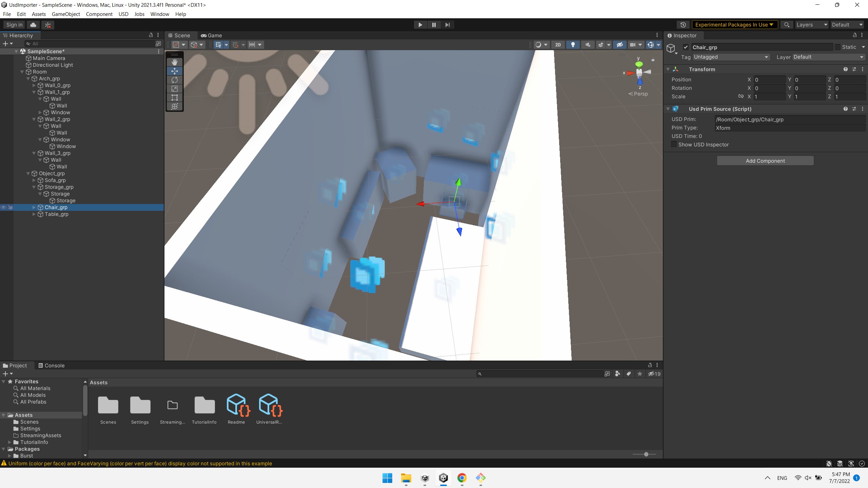This screenshot has height=488, width=868.
Task: Adjust asset icon size slider
Action: point(646,454)
